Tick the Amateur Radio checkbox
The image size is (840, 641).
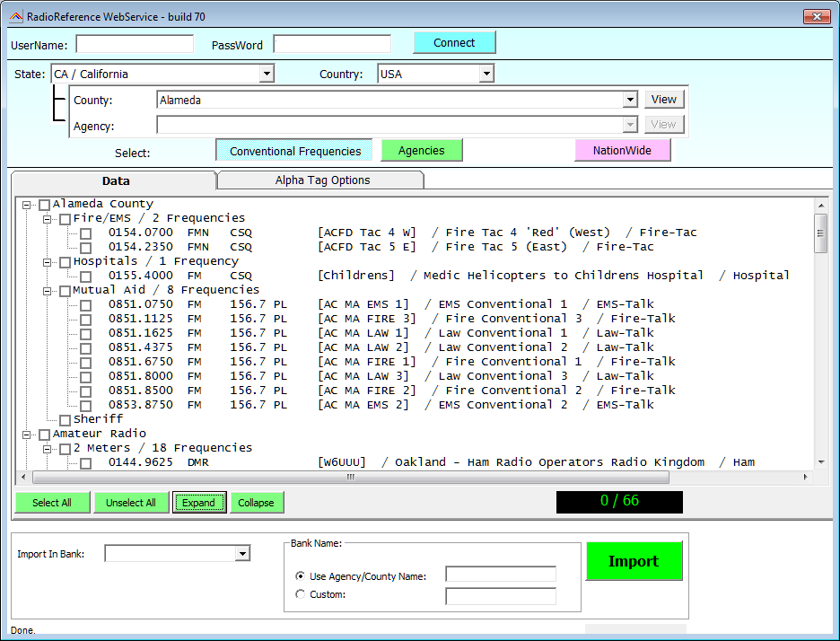point(45,435)
